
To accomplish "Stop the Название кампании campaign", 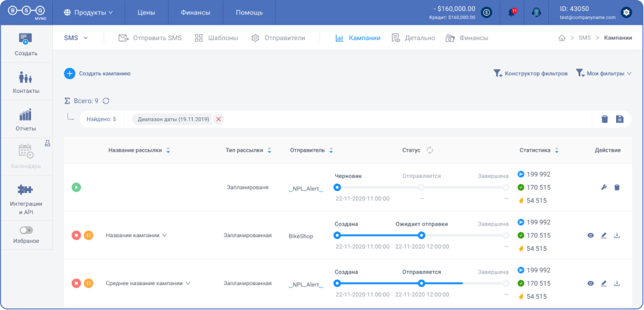I will pos(76,235).
